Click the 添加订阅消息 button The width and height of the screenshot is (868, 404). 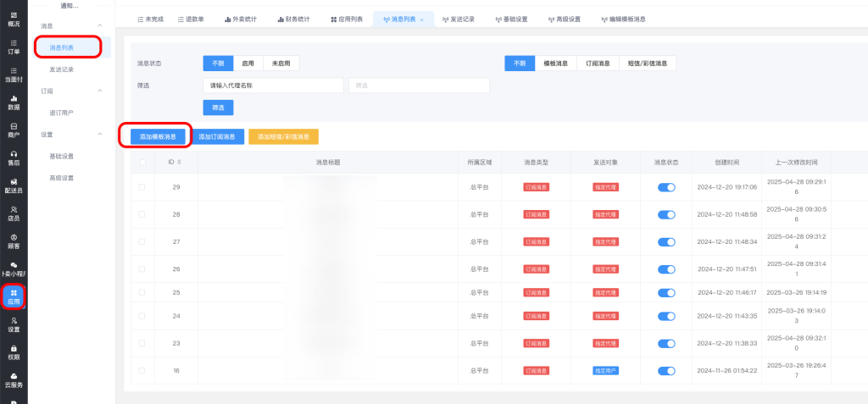point(217,136)
